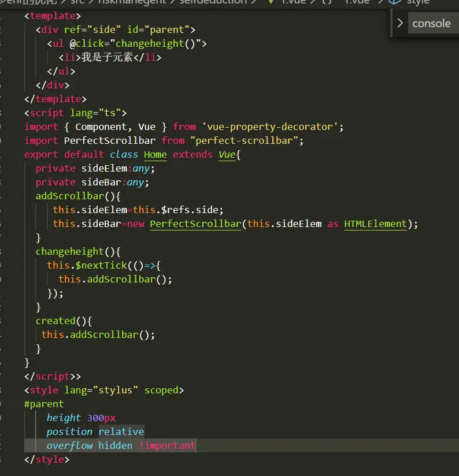Click the @click="changeheight()" handler
This screenshot has width=459, height=476.
135,44
